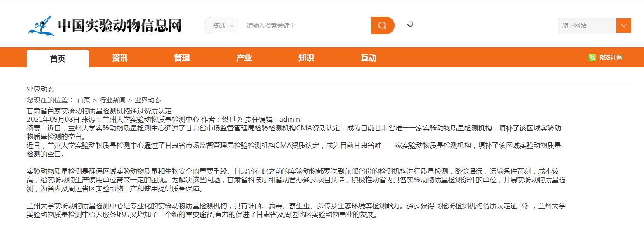Click the editor name admin
644x231 pixels.
290,119
